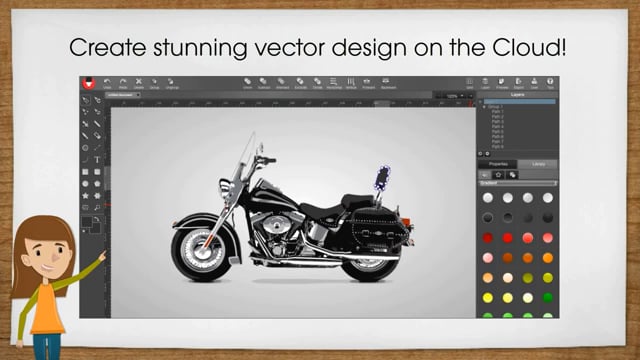The height and width of the screenshot is (360, 640).
Task: Select the arrow Selection tool
Action: pos(85,100)
